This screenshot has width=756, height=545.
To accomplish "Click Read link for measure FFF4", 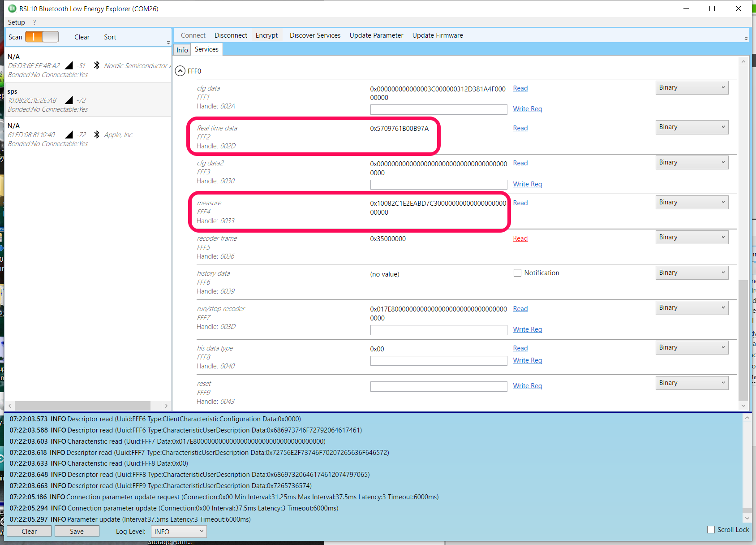I will pos(520,203).
